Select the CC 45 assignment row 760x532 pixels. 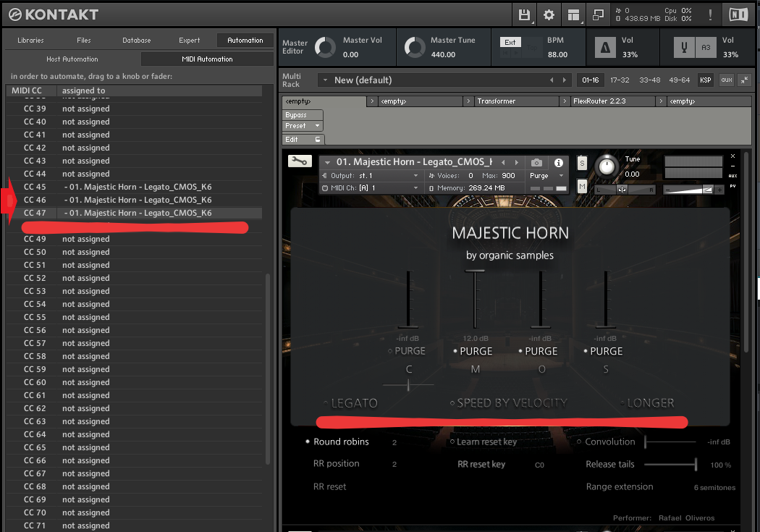(134, 187)
